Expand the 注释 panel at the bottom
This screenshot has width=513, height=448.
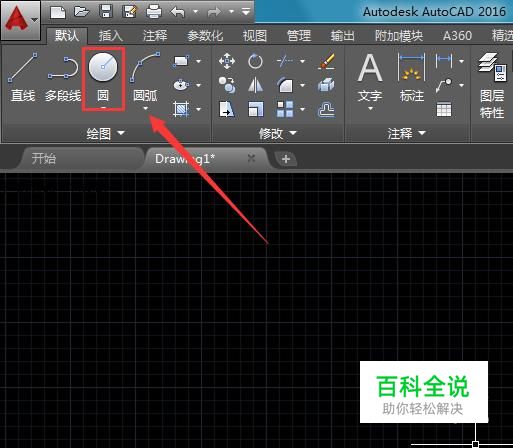[x=406, y=133]
